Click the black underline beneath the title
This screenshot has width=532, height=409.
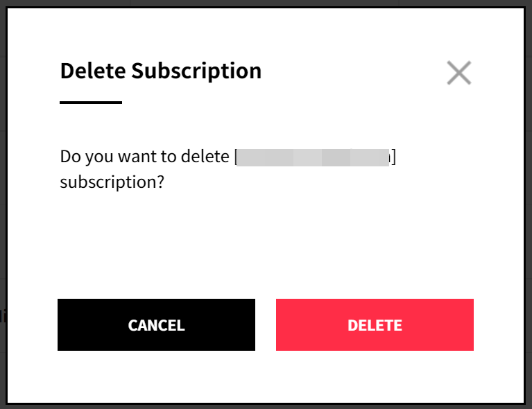[91, 103]
